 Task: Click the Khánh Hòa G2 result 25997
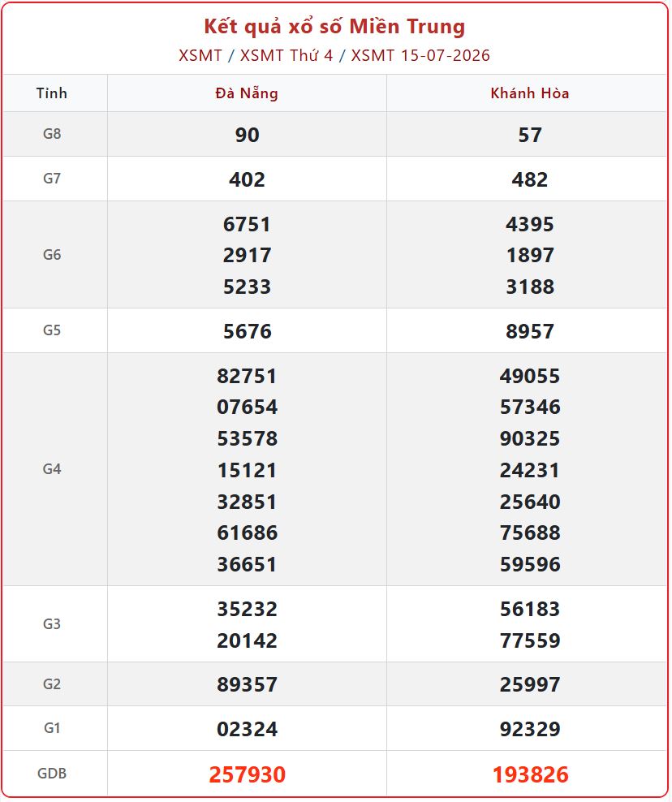[530, 684]
